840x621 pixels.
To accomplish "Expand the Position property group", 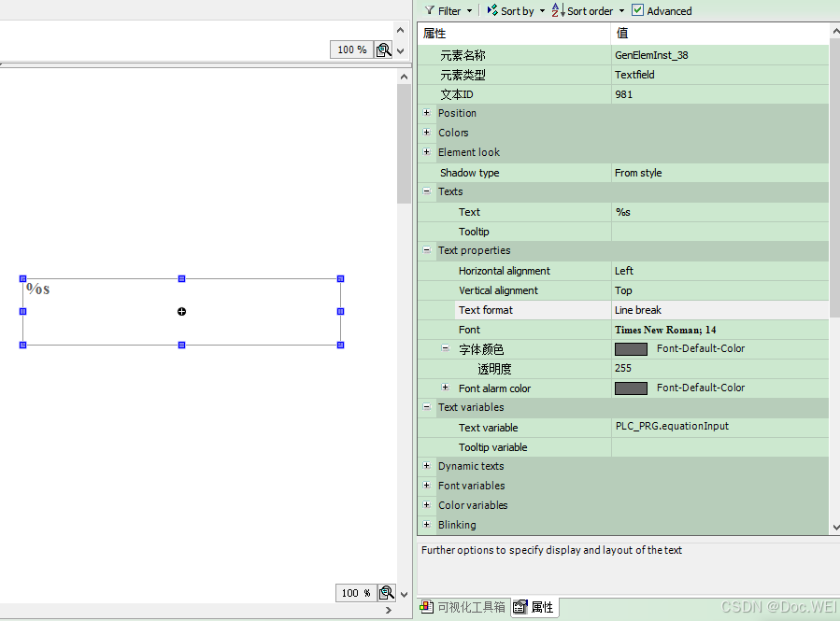I will [x=426, y=113].
